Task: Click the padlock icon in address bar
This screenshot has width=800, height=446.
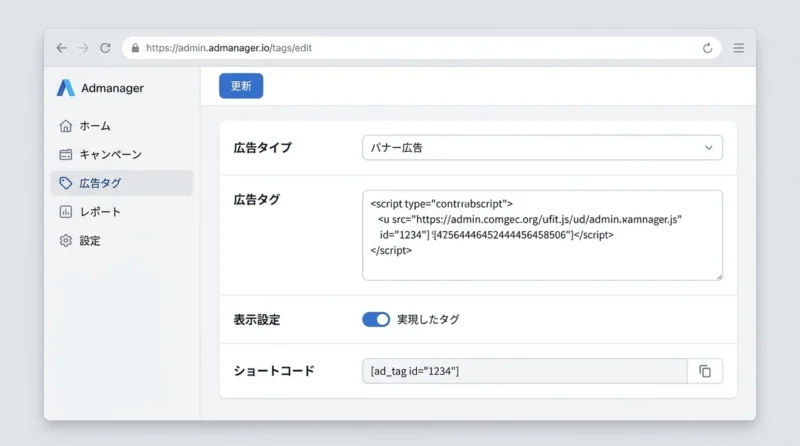Action: coord(135,48)
